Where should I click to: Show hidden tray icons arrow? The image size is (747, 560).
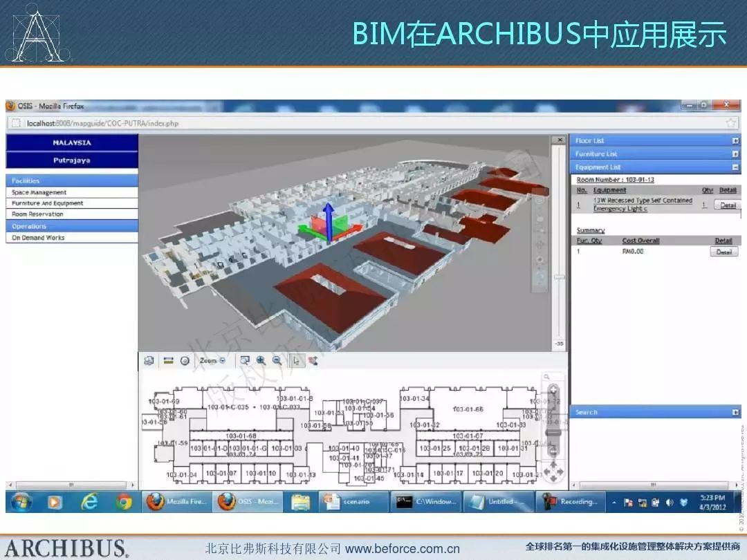(614, 503)
